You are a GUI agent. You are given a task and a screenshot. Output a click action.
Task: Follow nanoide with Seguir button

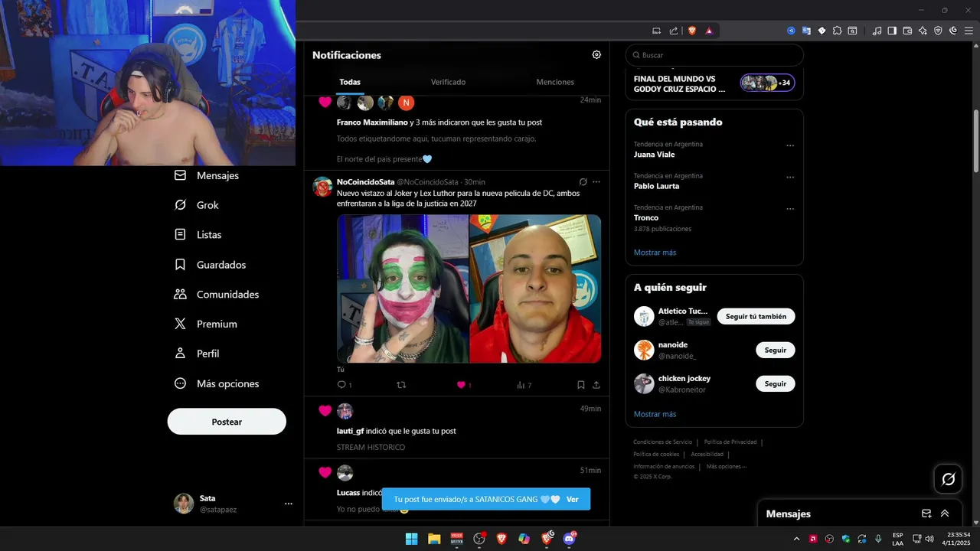point(776,350)
